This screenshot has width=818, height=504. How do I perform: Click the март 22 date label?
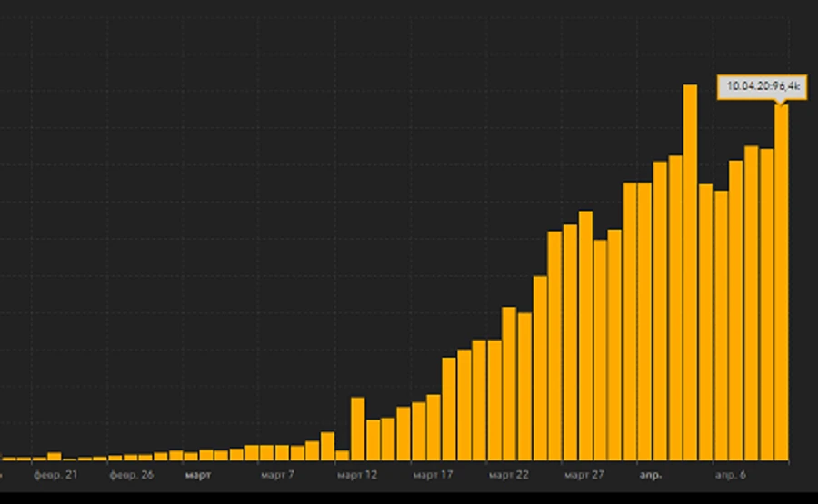508,475
